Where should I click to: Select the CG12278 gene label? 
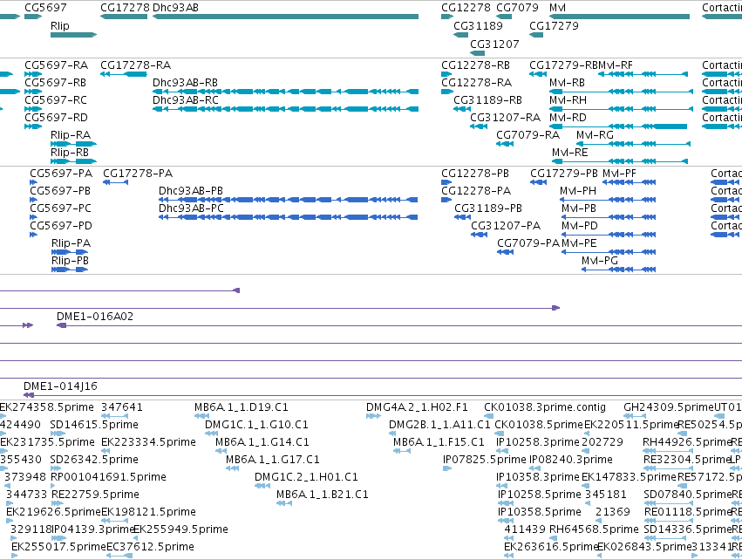pos(466,8)
